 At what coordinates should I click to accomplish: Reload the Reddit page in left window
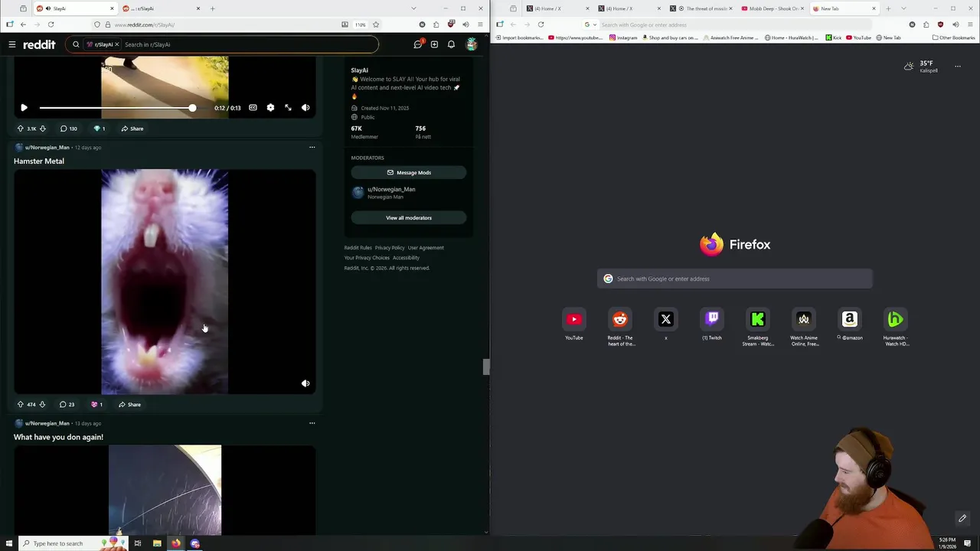[x=51, y=24]
